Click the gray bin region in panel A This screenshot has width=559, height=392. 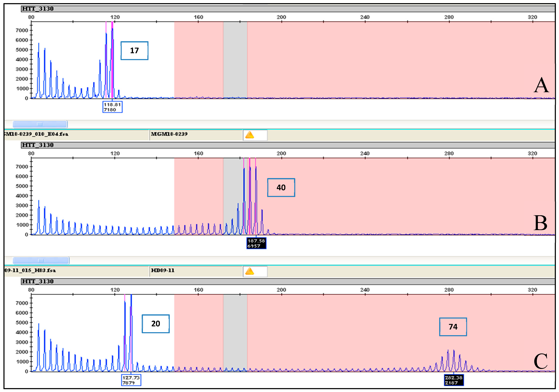click(x=235, y=60)
